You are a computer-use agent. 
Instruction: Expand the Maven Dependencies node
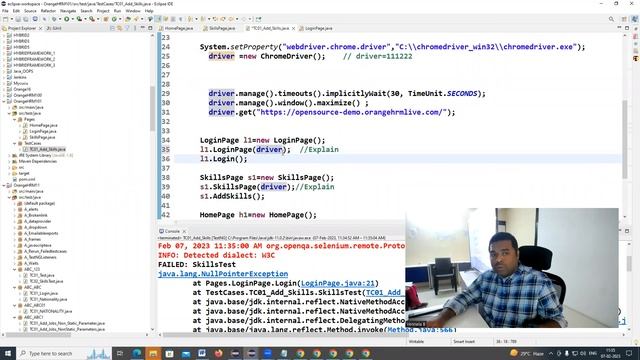(9, 161)
